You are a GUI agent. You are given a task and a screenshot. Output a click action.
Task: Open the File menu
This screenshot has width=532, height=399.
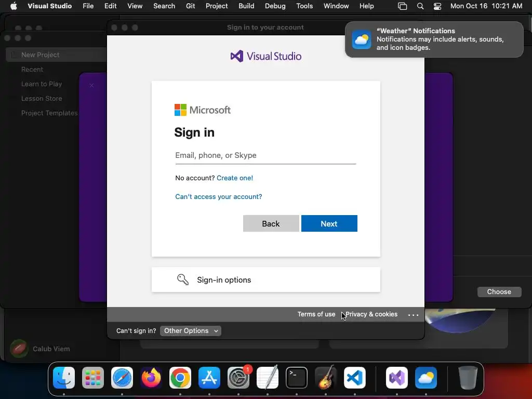(88, 6)
